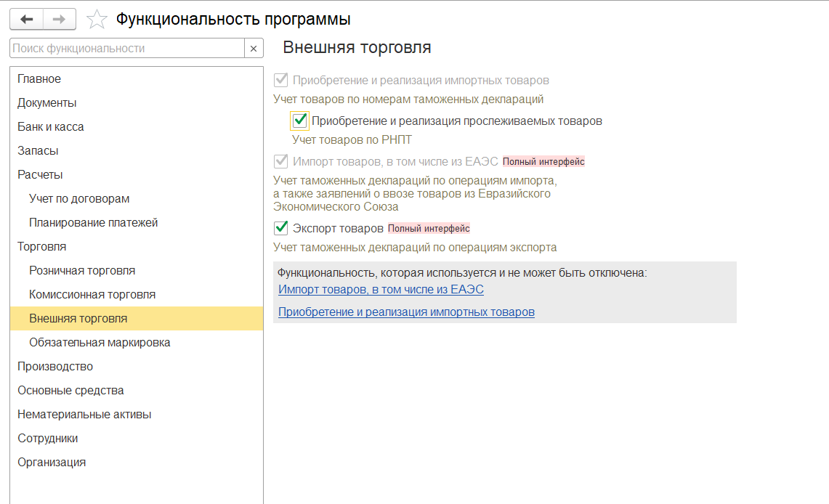Open the Документы section

click(x=47, y=103)
